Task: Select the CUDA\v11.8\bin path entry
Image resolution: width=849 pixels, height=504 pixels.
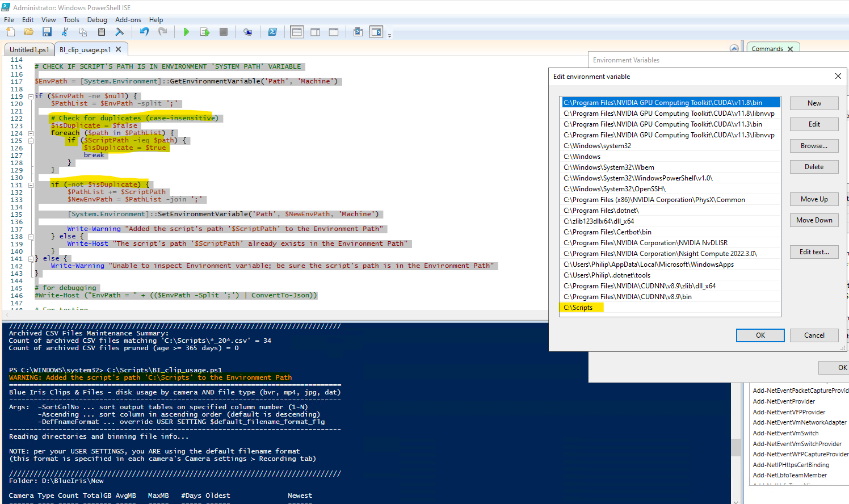Action: pyautogui.click(x=671, y=103)
